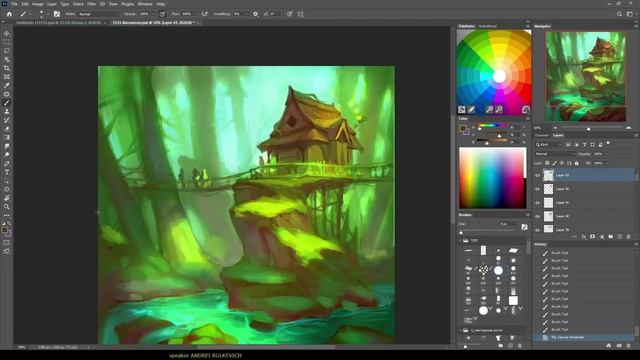Screen dimensions: 640x360
Task: Select the Eraser tool
Action: pyautogui.click(x=7, y=129)
